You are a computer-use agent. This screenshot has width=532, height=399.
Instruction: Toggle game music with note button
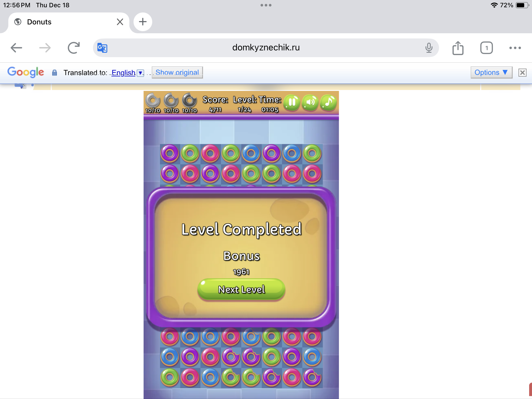coord(328,102)
